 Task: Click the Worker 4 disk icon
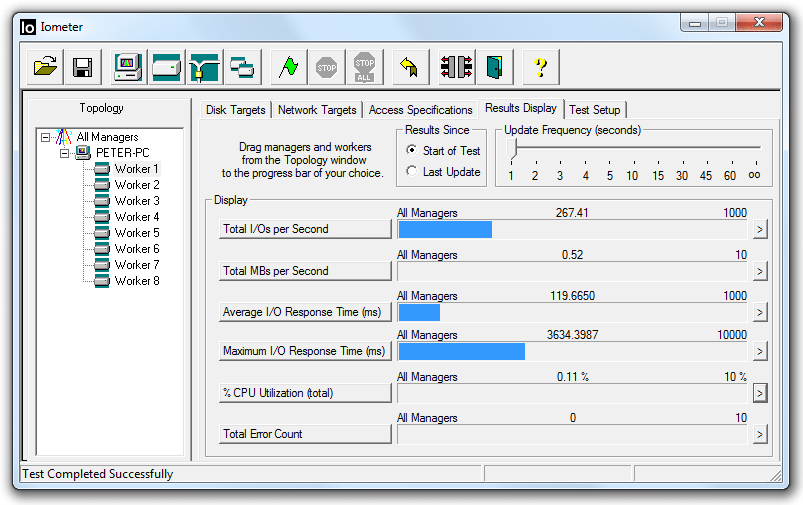click(102, 217)
